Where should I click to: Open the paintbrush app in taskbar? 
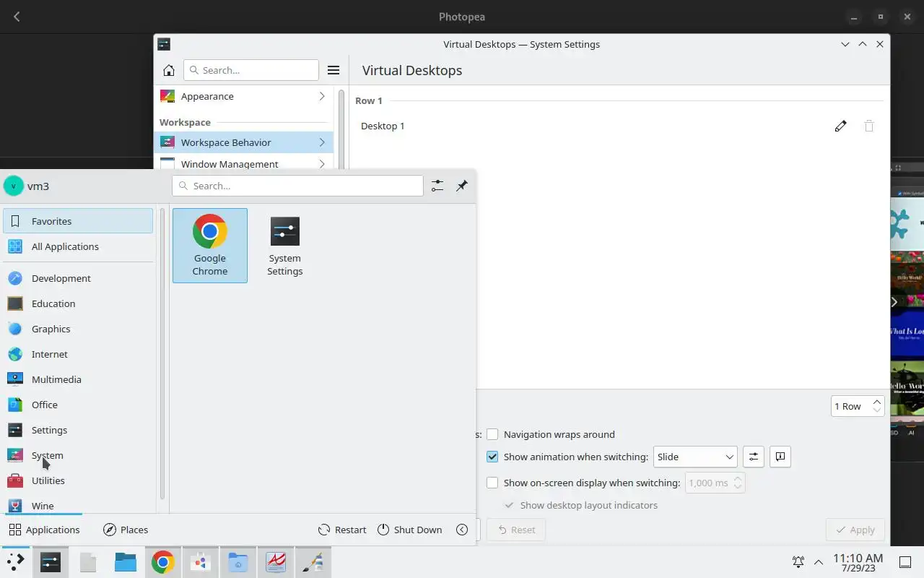[x=313, y=562]
